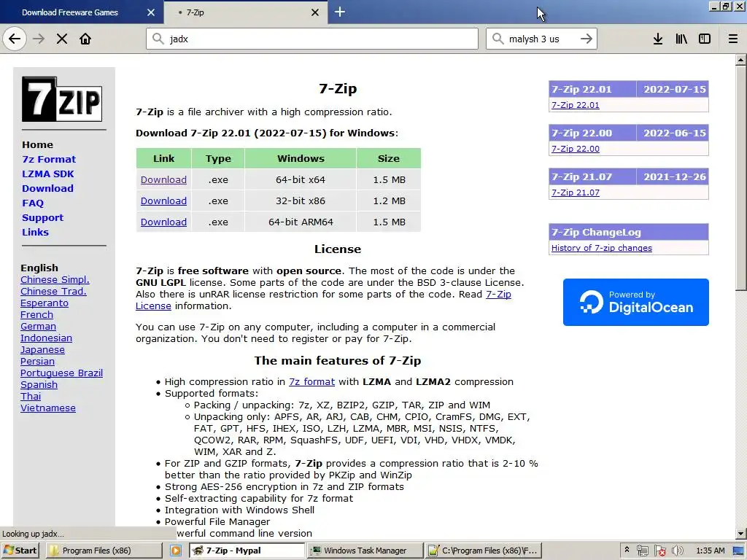Click the red security alert tray icon
This screenshot has height=560, width=747.
tap(659, 551)
